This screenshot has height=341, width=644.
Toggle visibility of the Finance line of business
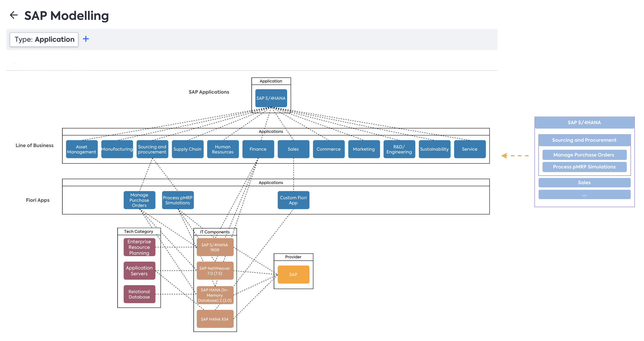tap(257, 149)
